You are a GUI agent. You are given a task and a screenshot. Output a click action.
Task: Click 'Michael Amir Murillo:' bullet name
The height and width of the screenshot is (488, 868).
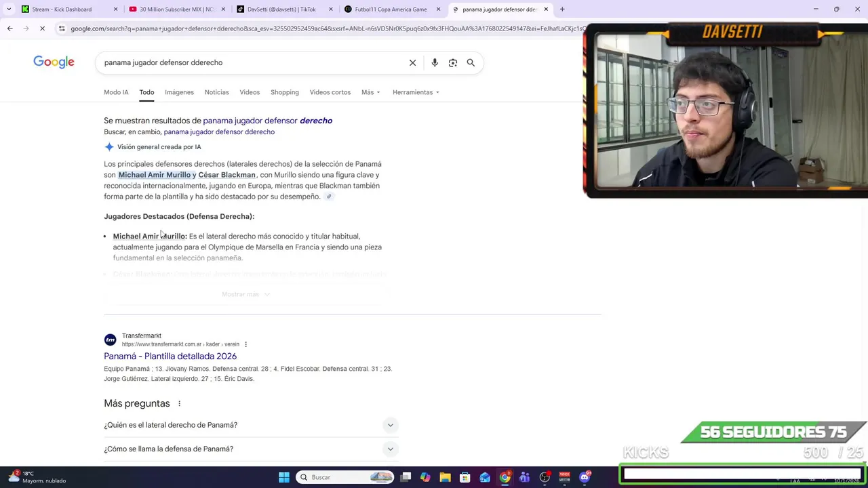tap(150, 237)
